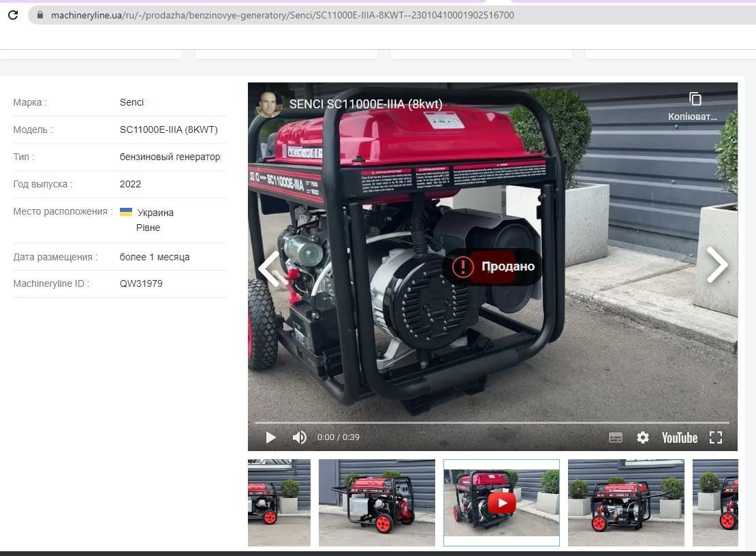Viewport: 756px width, 556px height.
Task: Click the Место расположения label
Action: (x=63, y=211)
